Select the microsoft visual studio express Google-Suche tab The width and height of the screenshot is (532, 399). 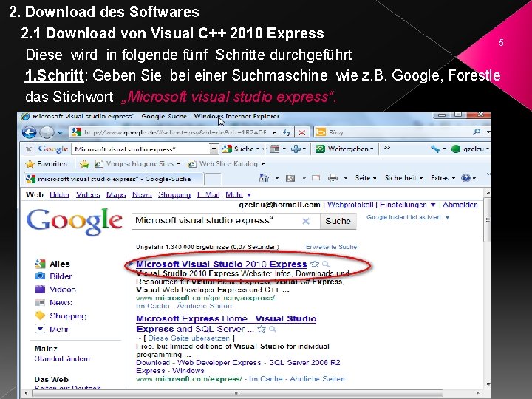114,179
